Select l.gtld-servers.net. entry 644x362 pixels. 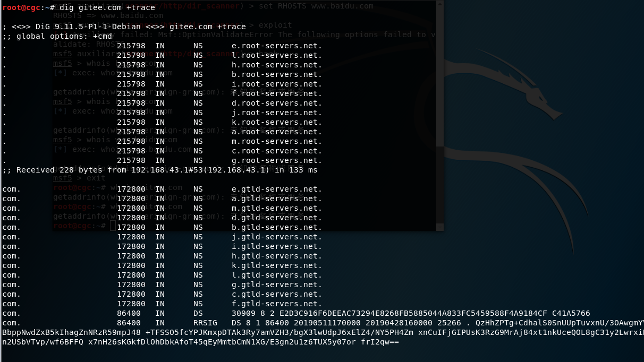277,275
